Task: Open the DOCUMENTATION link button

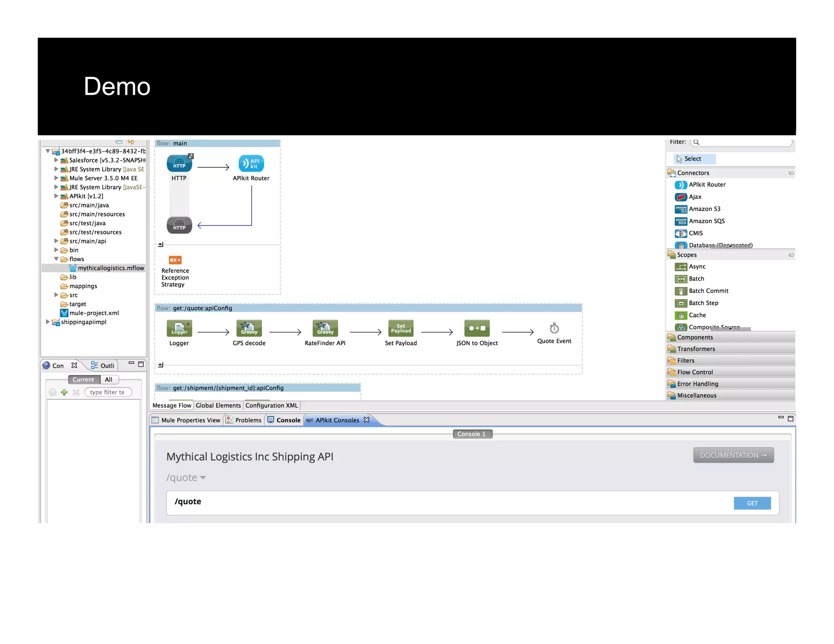Action: [x=733, y=455]
